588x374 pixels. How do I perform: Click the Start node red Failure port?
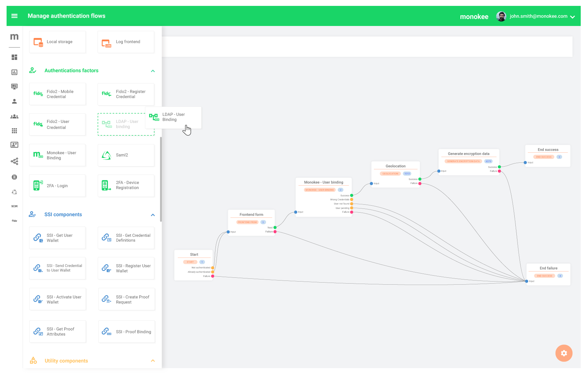[x=213, y=276]
